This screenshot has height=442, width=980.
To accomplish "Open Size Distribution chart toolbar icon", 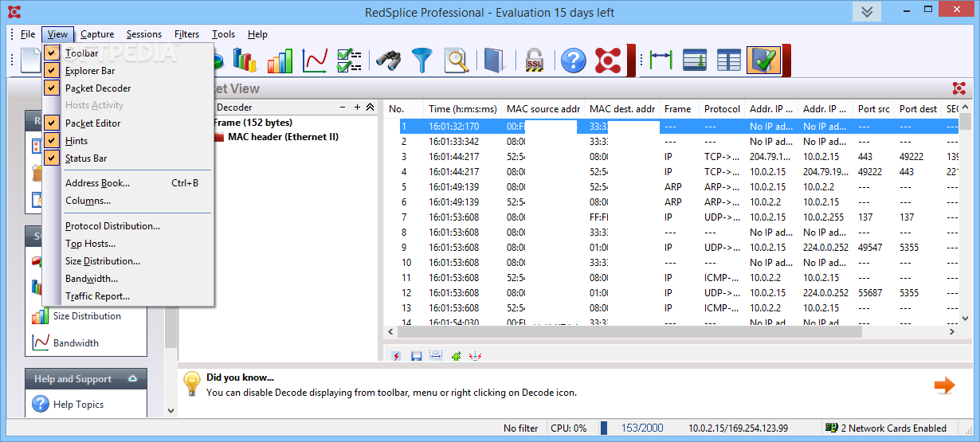I will pos(280,61).
